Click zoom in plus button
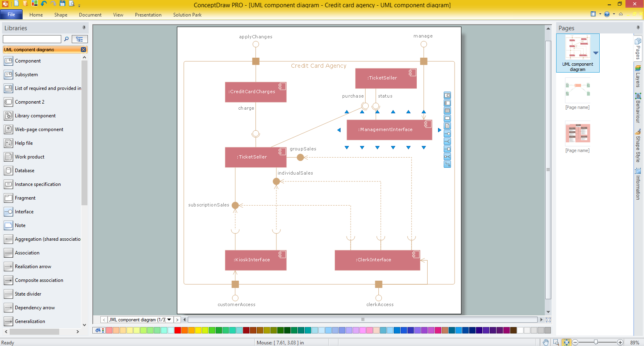The height and width of the screenshot is (346, 644). click(x=620, y=342)
